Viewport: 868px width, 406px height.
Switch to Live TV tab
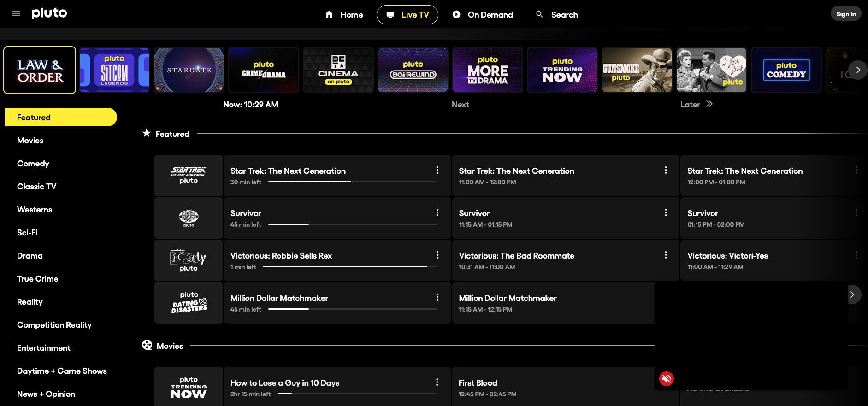pyautogui.click(x=407, y=15)
